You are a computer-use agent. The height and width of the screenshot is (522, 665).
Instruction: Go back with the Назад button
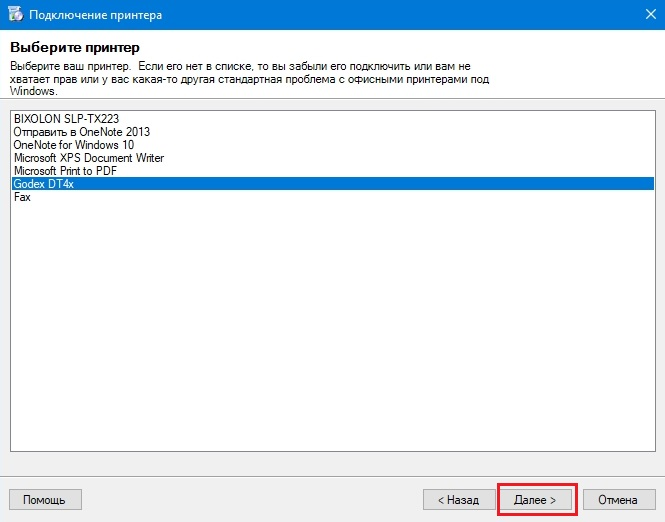pos(459,500)
